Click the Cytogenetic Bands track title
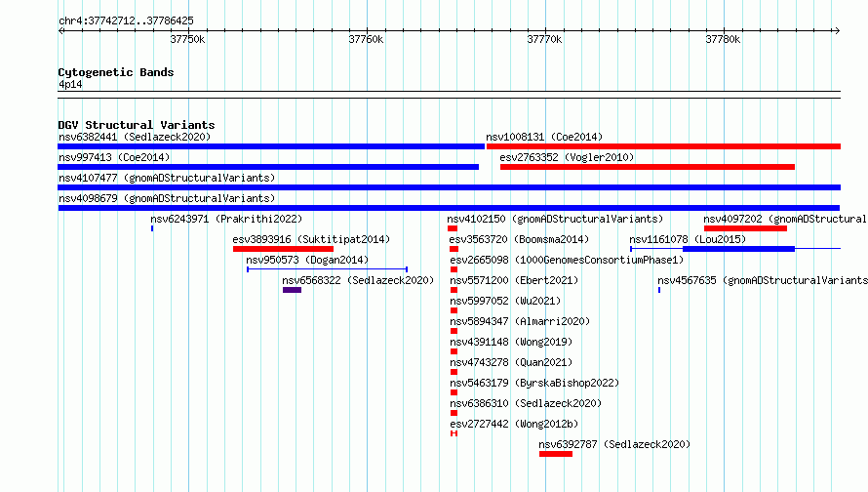 click(x=116, y=72)
